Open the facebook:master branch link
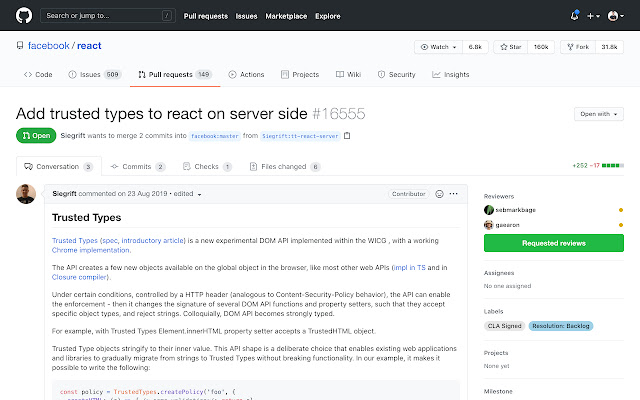The height and width of the screenshot is (400, 640). point(214,136)
